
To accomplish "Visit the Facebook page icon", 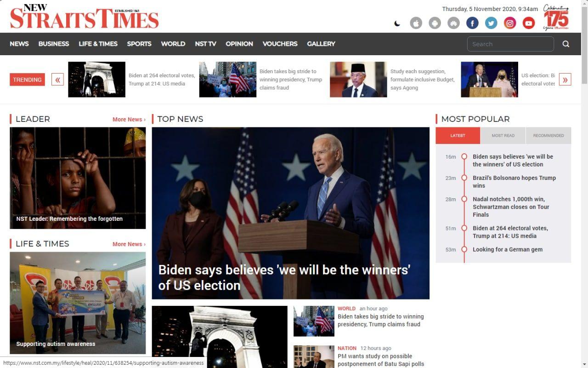I will point(472,23).
